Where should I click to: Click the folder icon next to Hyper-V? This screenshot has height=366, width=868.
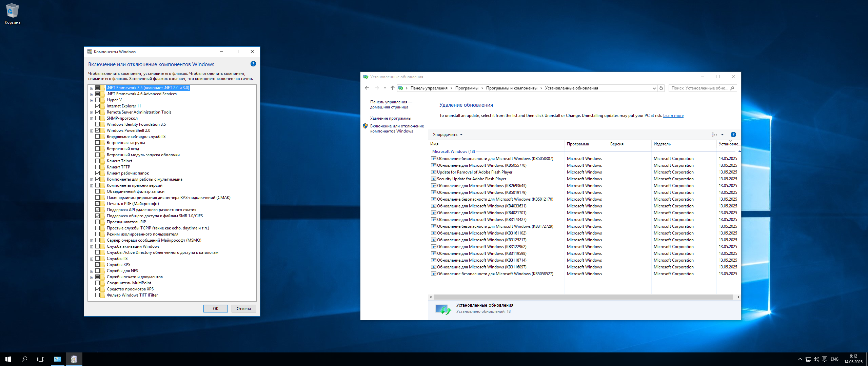tap(103, 100)
